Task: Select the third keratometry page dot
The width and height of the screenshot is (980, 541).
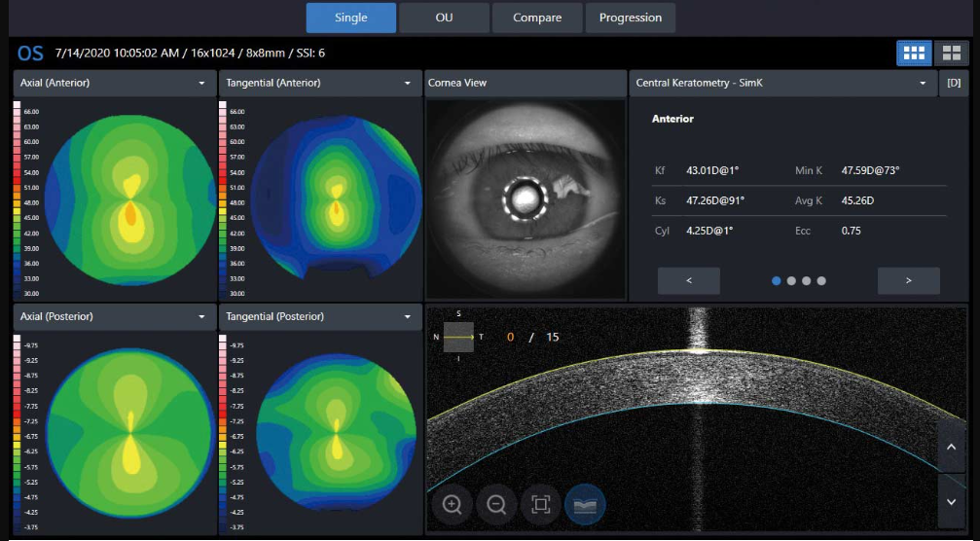Action: pyautogui.click(x=806, y=281)
